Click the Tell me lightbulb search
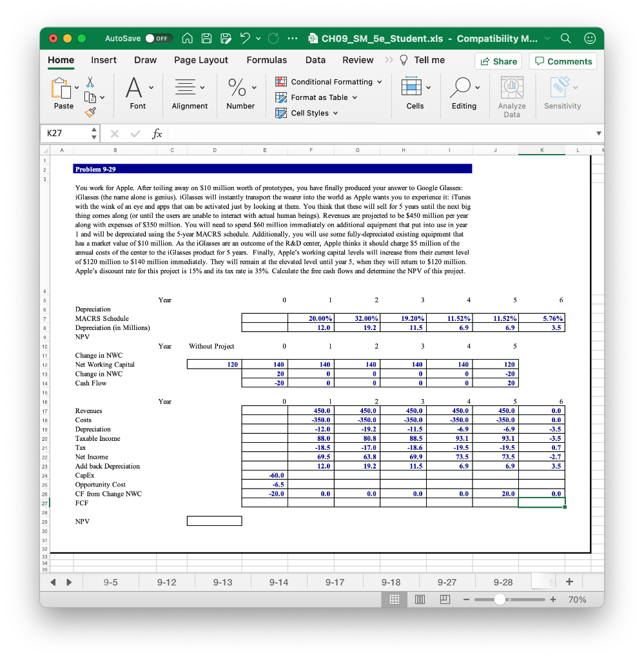Screen dimensions: 644x660 coord(422,60)
